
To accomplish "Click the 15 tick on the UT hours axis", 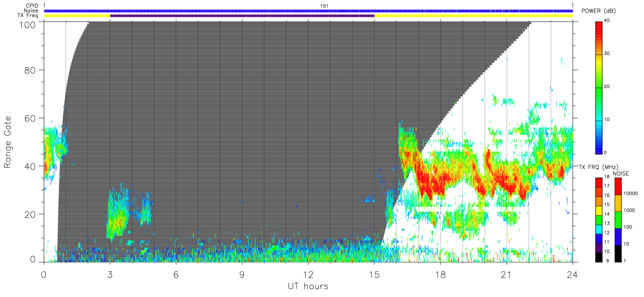I will coord(374,274).
